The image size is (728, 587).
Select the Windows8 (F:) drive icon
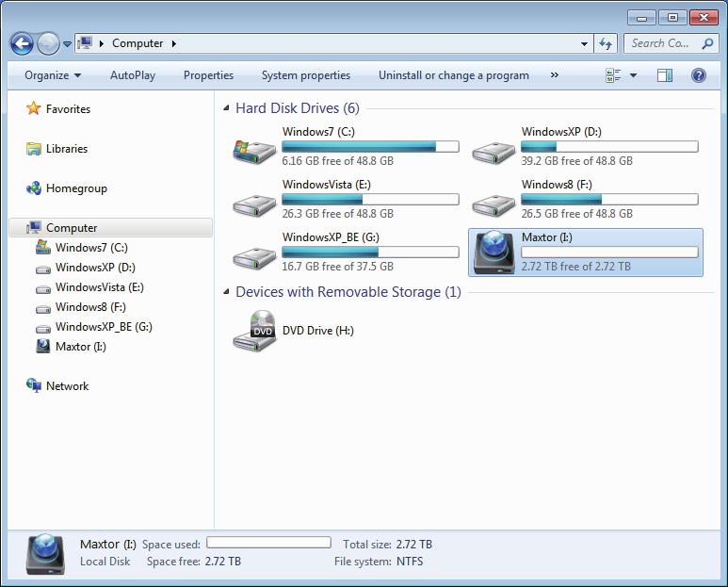[493, 205]
